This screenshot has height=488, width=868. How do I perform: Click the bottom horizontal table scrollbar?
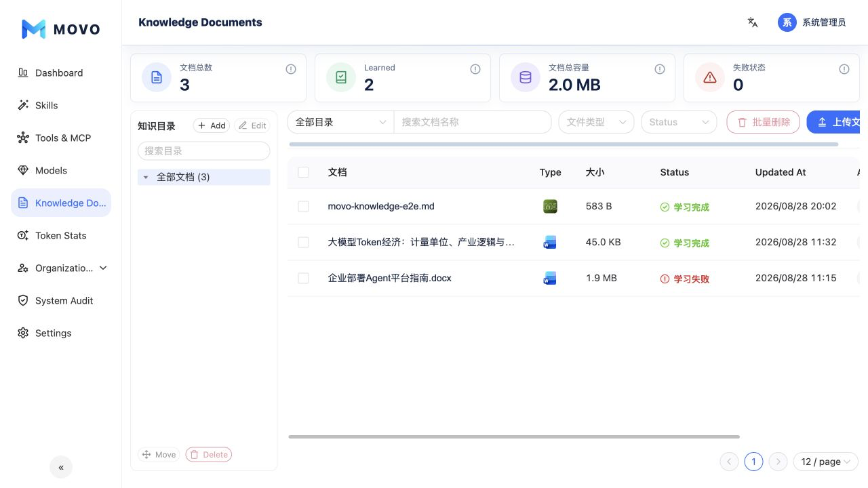(x=514, y=436)
